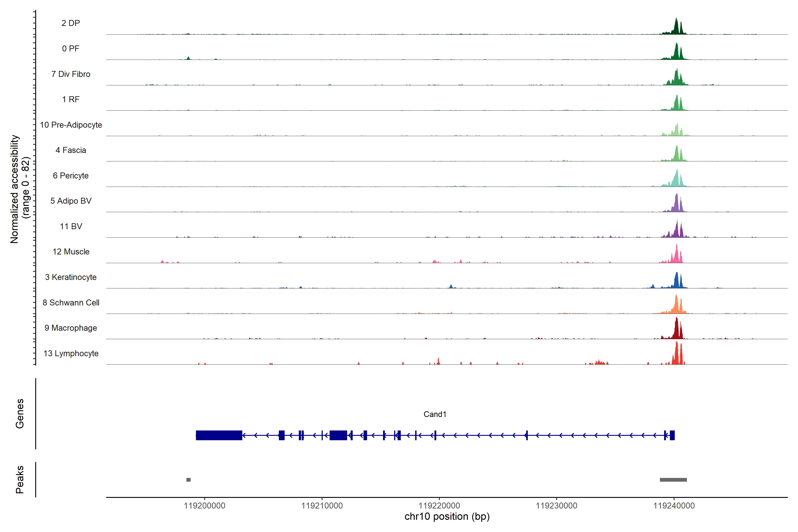Screen dimensions: 798x532
Task: Click the large Cand1 exon block at the left end
Action: point(219,435)
